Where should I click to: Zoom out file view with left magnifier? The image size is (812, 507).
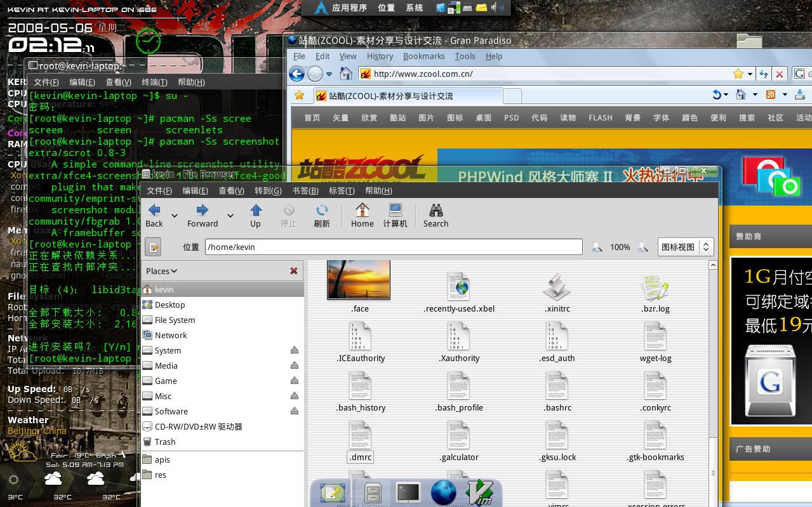[x=597, y=247]
